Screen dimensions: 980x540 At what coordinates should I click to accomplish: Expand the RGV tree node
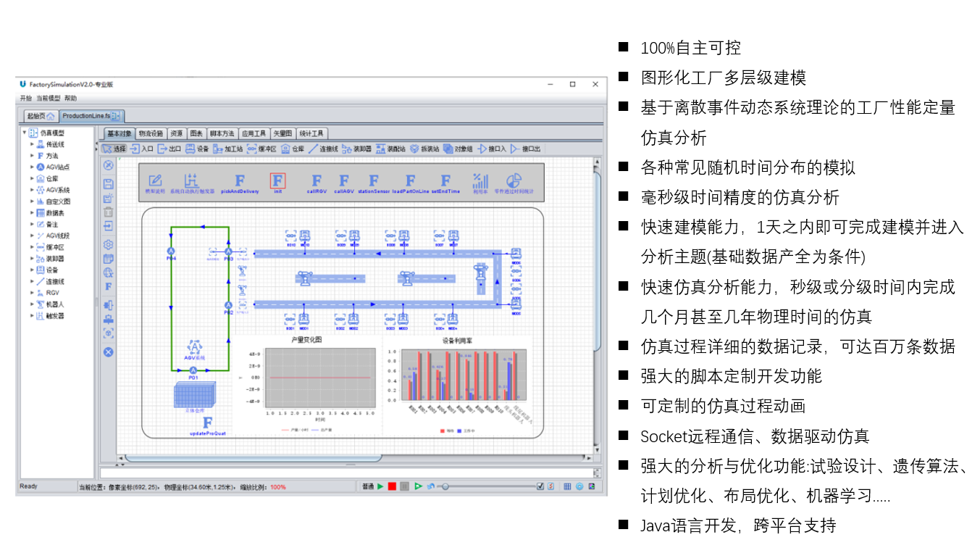tap(32, 293)
